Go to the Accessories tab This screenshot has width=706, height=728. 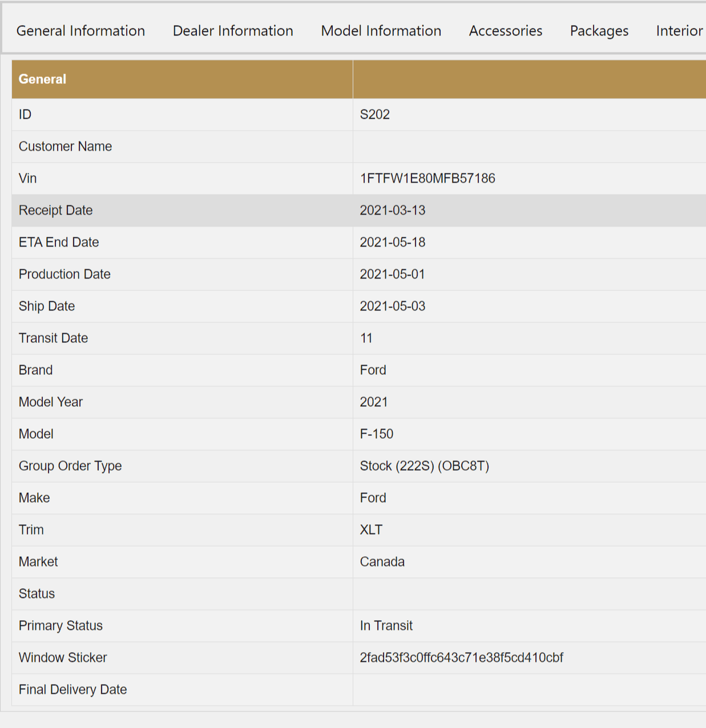(x=505, y=31)
